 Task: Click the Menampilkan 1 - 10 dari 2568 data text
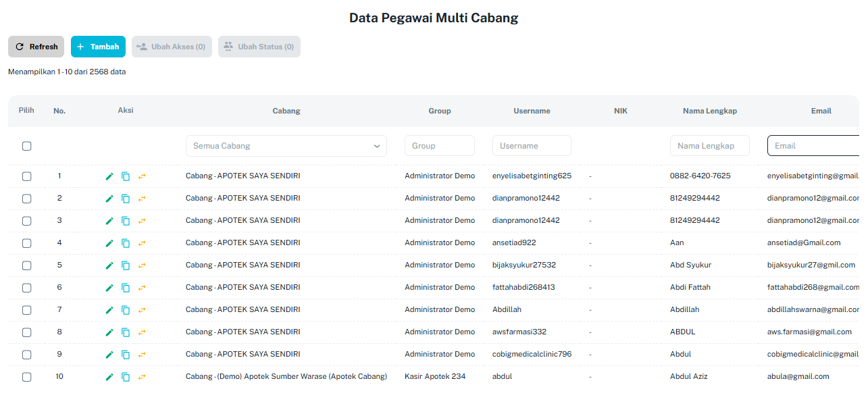click(67, 72)
